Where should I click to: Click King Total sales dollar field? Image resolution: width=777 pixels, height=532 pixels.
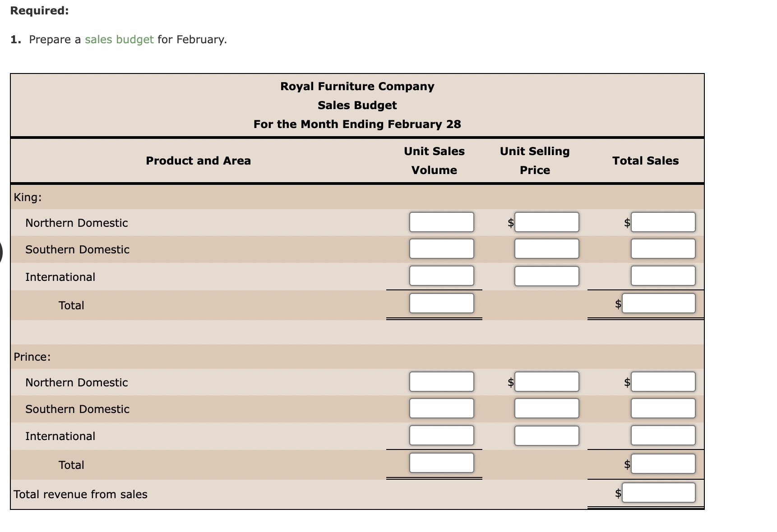[659, 303]
